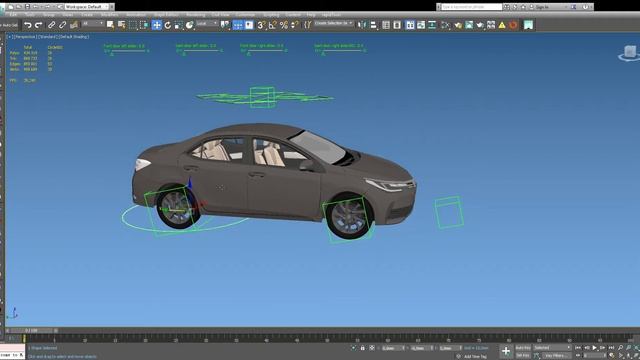Click the Undo arrow in main toolbar
The width and height of the screenshot is (640, 360).
[27, 25]
